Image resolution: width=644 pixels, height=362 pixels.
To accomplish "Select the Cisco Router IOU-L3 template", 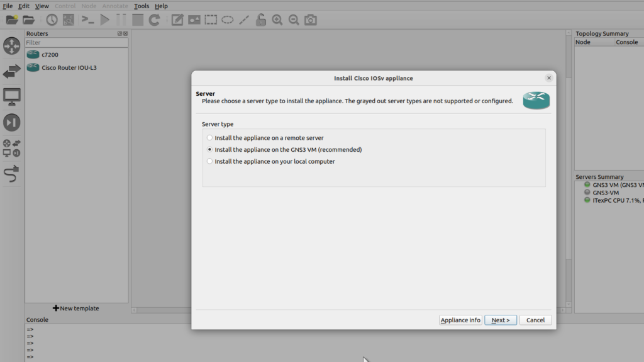I will click(69, 67).
